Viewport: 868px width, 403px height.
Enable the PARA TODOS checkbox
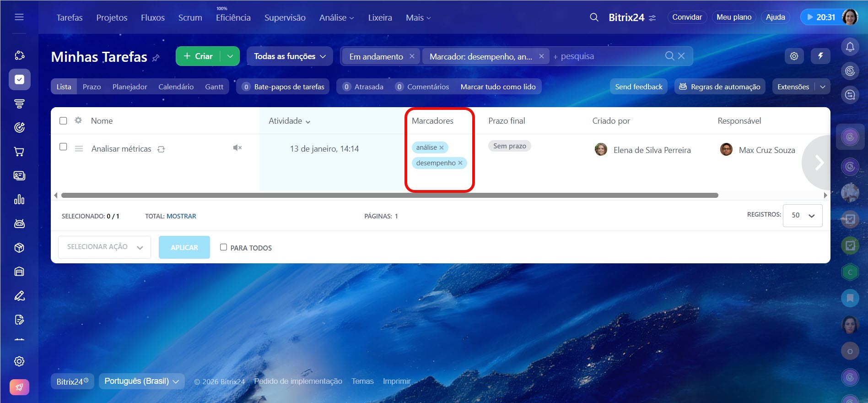pyautogui.click(x=223, y=247)
